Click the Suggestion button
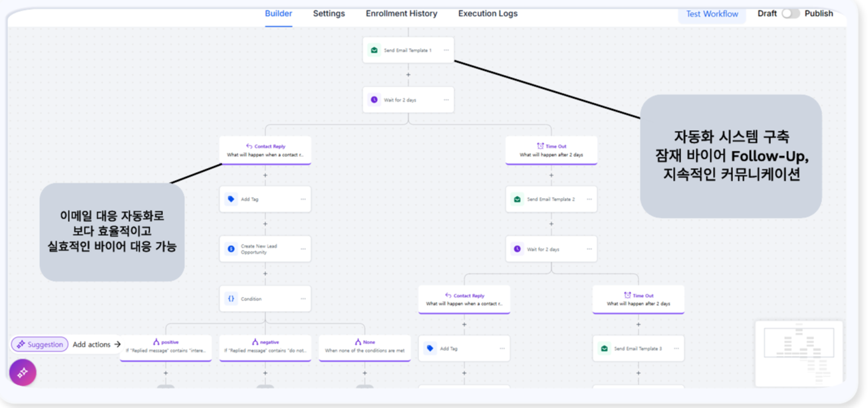The image size is (868, 408). pyautogui.click(x=40, y=344)
